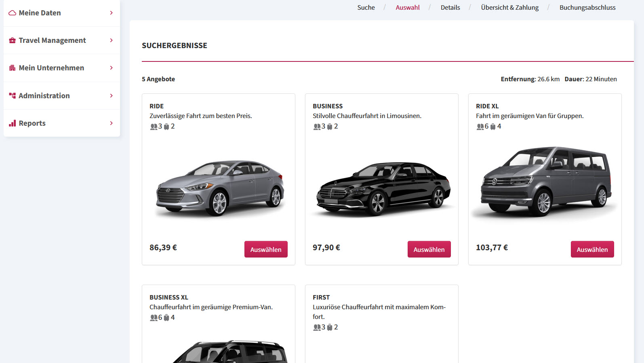
Task: Click the passenger icon on RIDE offer
Action: pos(154,127)
